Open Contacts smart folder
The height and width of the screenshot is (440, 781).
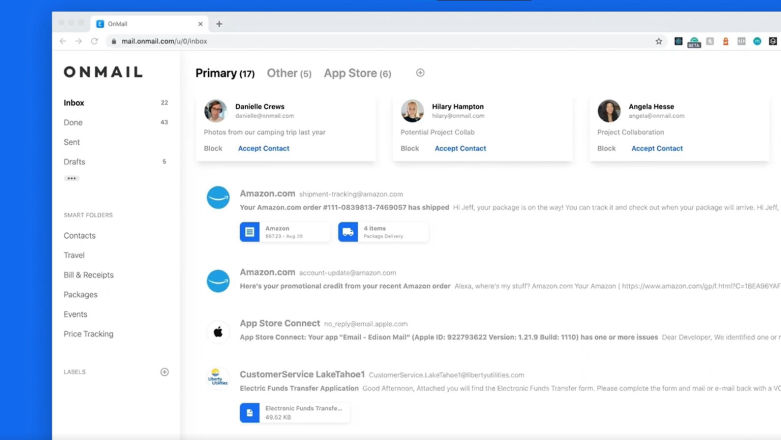80,236
